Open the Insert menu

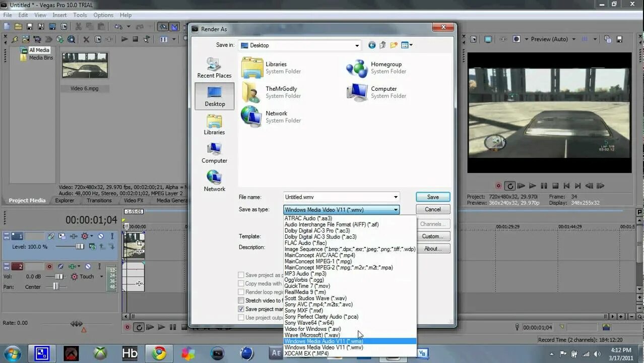pos(59,15)
